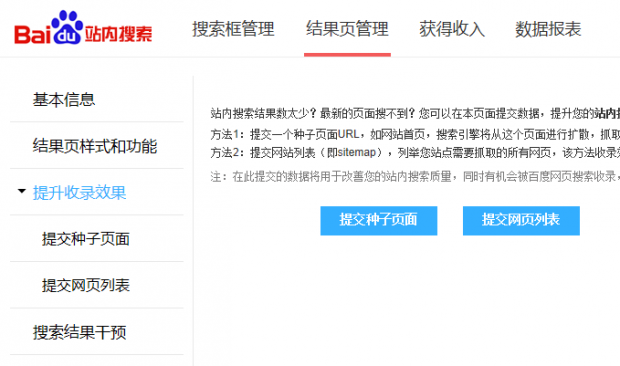The height and width of the screenshot is (366, 620).
Task: Click the word sitemap in 方法2 text
Action: click(x=357, y=153)
